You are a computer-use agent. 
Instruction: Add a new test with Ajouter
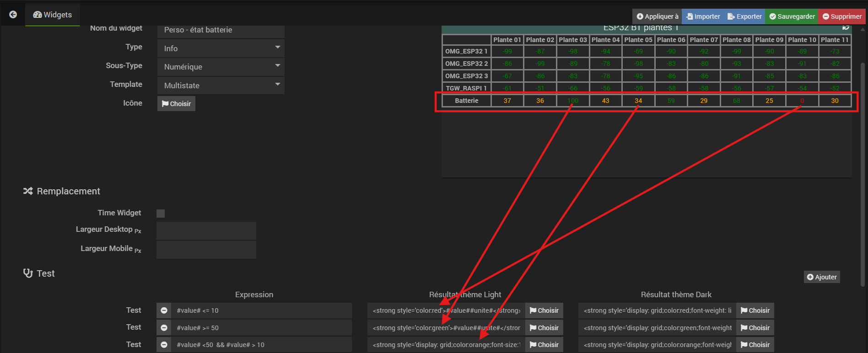click(x=822, y=277)
